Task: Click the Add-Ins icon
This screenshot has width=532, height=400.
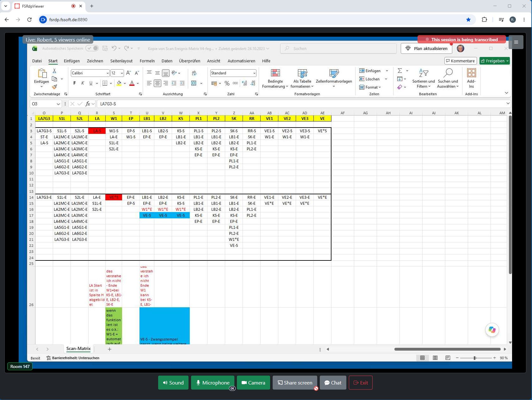Action: click(471, 78)
